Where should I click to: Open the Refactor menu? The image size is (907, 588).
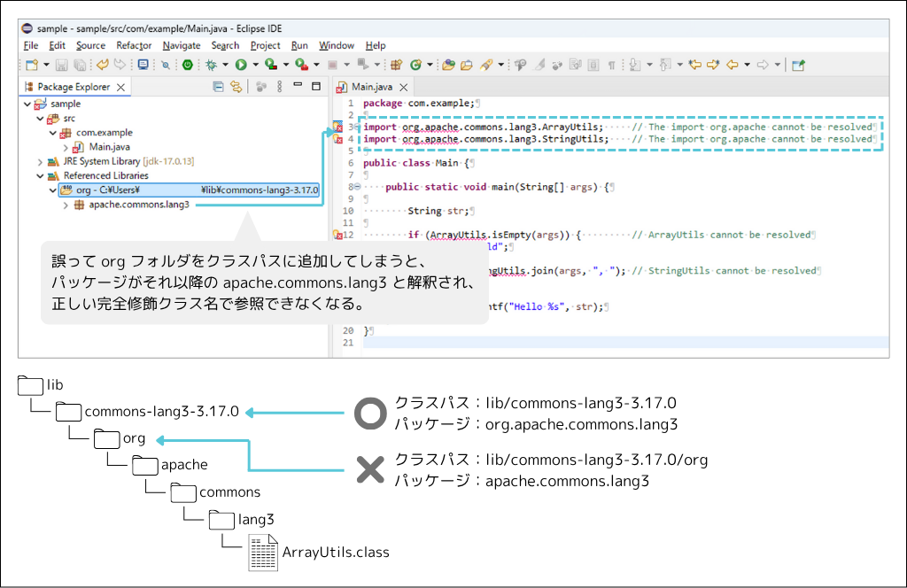click(134, 46)
